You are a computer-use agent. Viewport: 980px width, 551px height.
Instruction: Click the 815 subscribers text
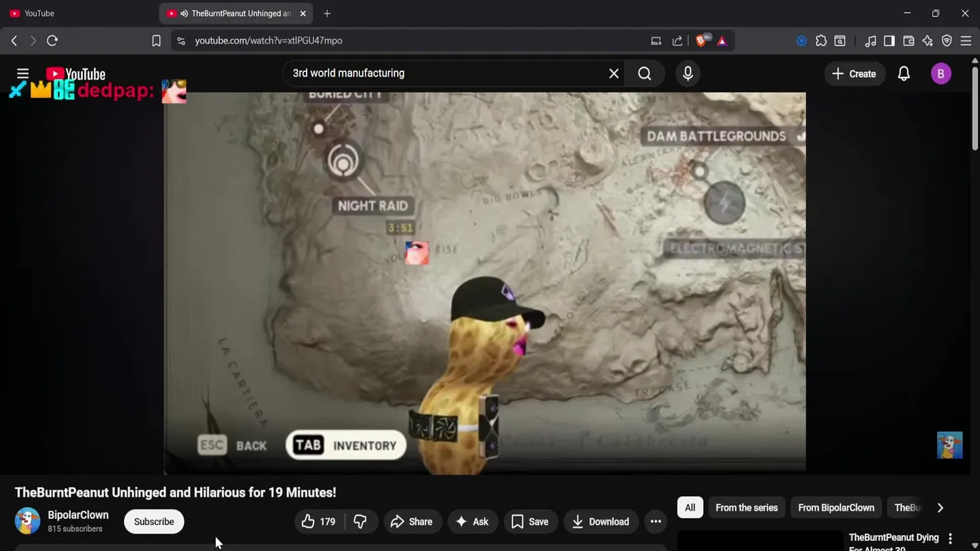(75, 529)
